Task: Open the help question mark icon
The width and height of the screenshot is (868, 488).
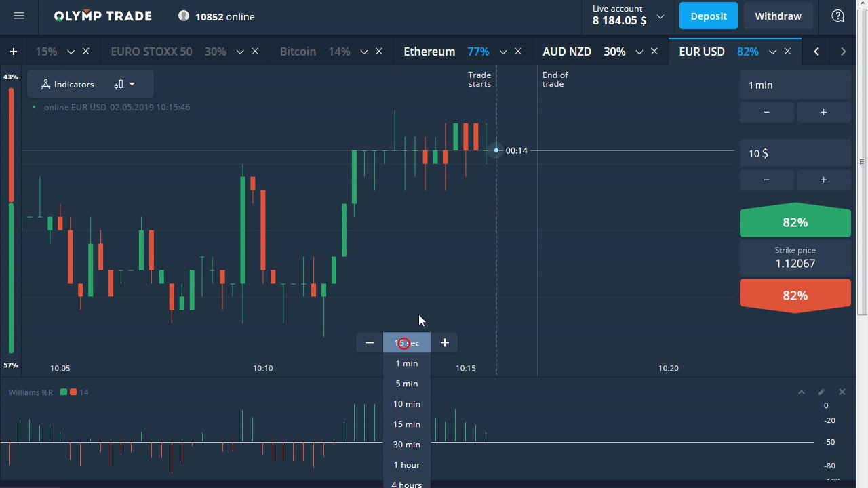Action: point(838,16)
